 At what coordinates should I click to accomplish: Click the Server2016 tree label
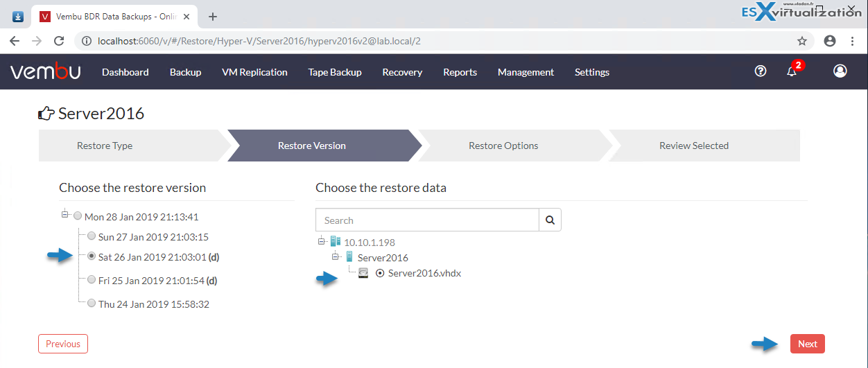tap(383, 258)
